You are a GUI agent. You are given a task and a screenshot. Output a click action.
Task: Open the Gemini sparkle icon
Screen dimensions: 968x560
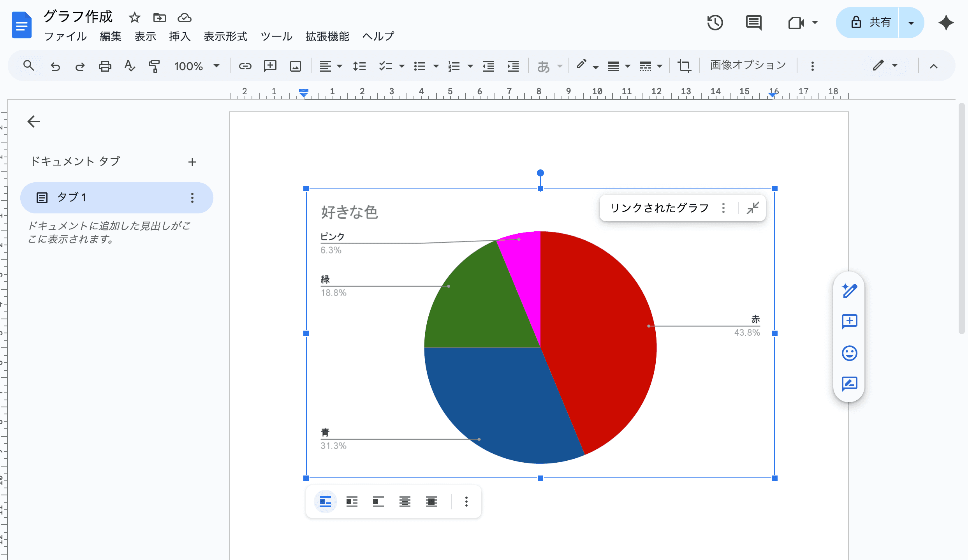click(946, 23)
